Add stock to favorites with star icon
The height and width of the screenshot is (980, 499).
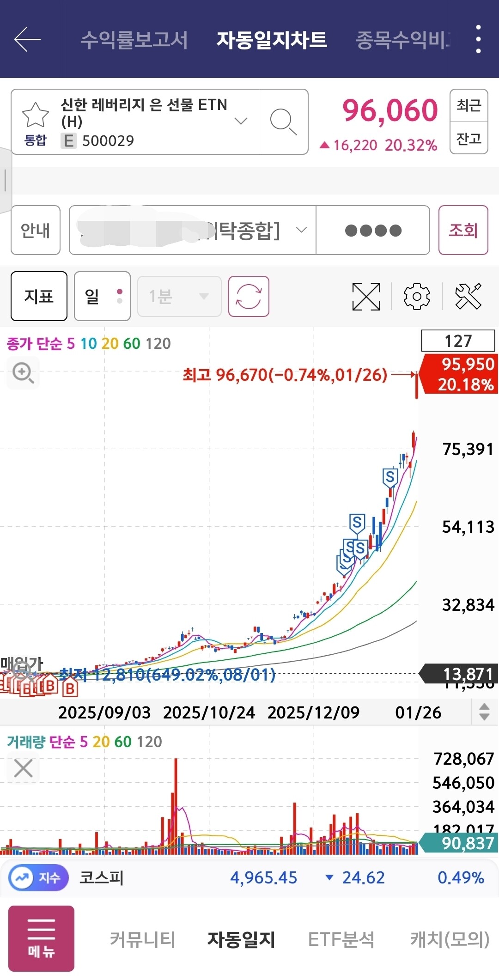pos(36,115)
